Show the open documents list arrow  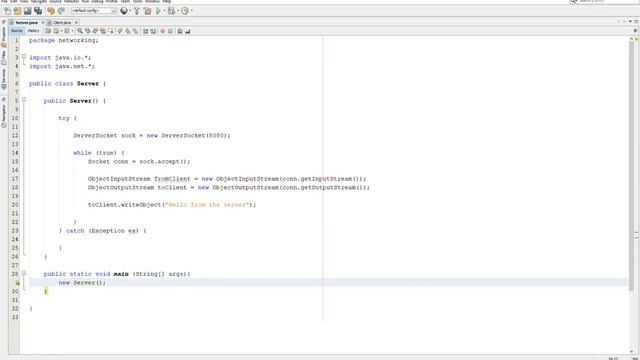(630, 21)
